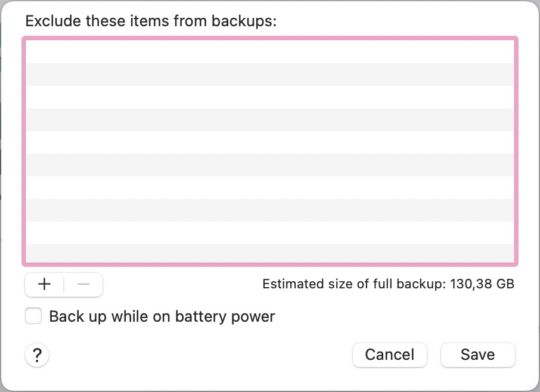The width and height of the screenshot is (540, 392).
Task: Select the third row of exclusion list
Action: click(x=269, y=97)
